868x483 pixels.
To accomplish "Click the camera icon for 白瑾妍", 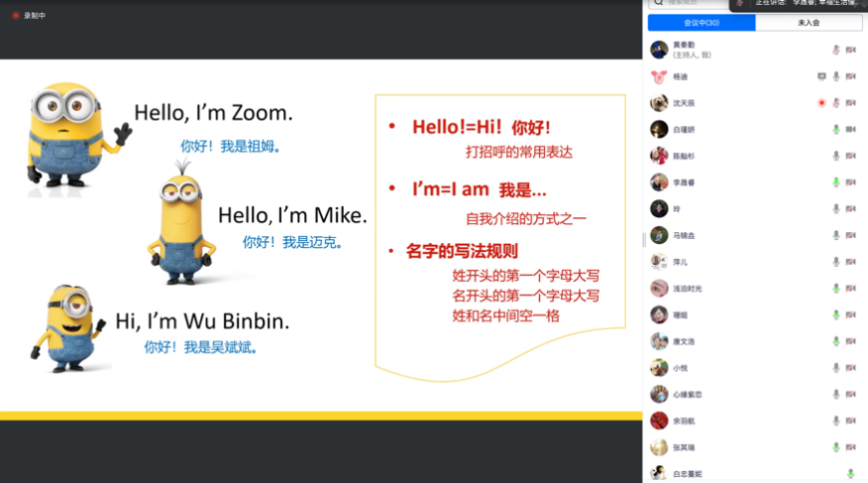I will tap(851, 129).
